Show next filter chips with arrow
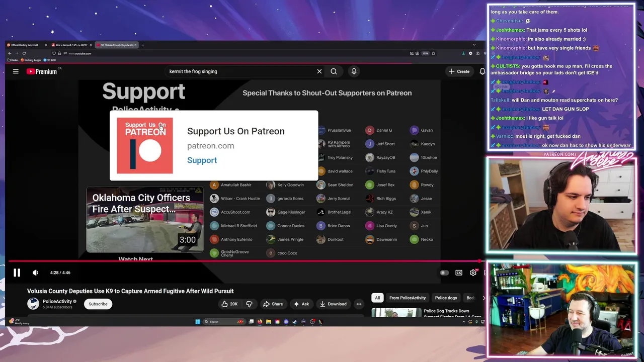Viewport: 644px width, 362px height. click(x=484, y=298)
